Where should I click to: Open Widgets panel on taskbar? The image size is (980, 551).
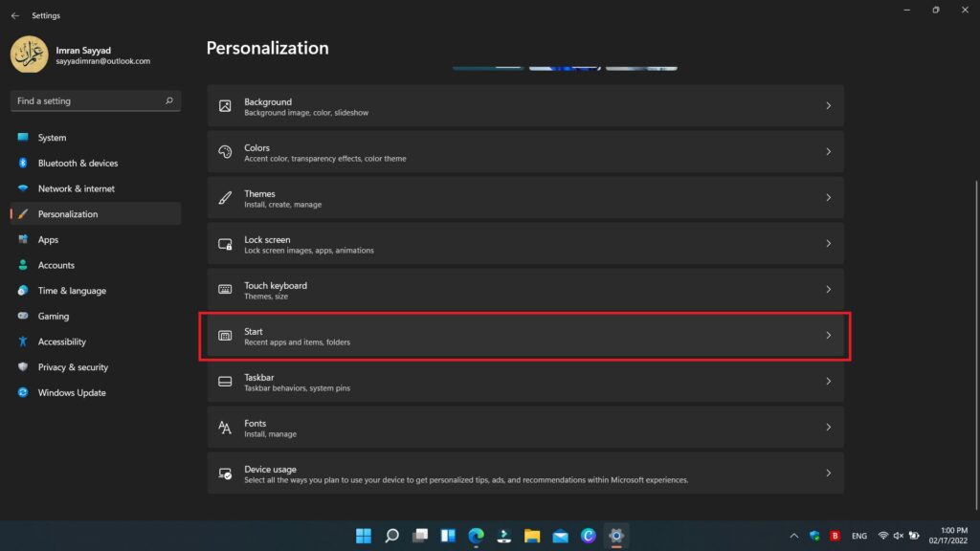[448, 536]
